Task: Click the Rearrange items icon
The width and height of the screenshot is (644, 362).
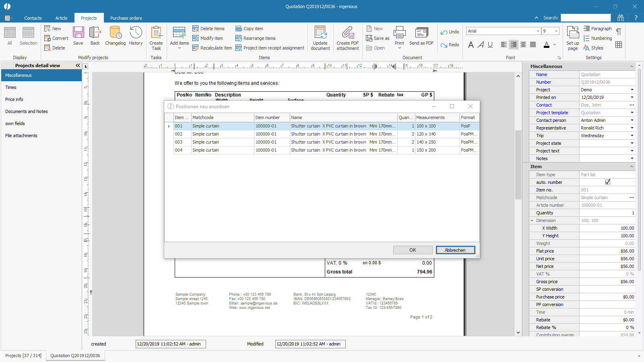Action: (x=239, y=38)
